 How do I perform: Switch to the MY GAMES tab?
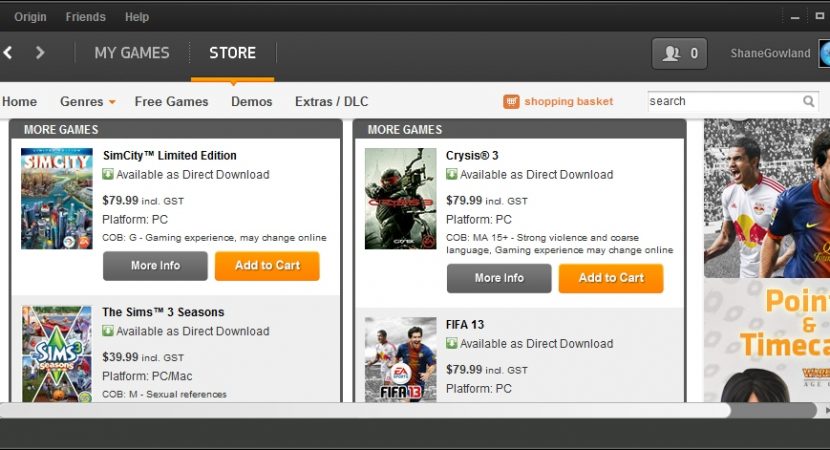tap(132, 53)
